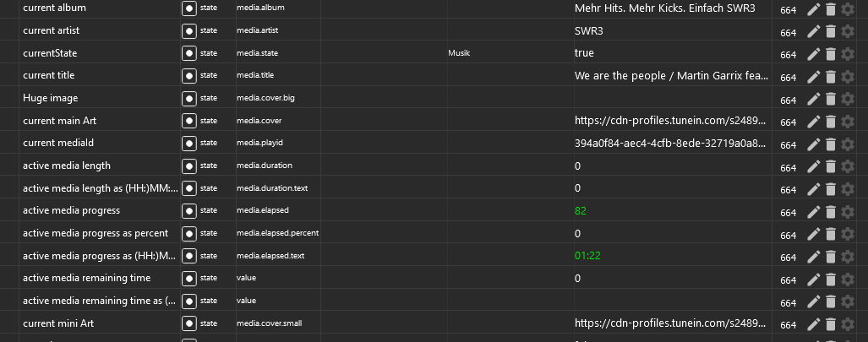Delete the media.elapsed.percent object
The width and height of the screenshot is (868, 342).
coord(830,234)
